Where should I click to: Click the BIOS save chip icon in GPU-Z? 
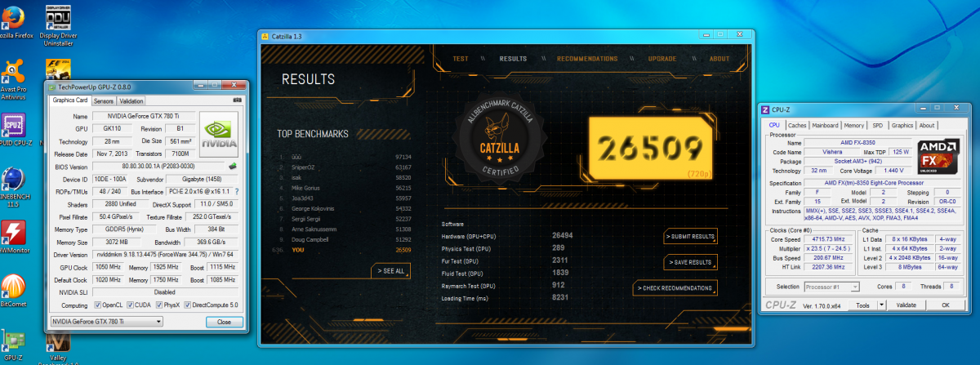[x=232, y=165]
